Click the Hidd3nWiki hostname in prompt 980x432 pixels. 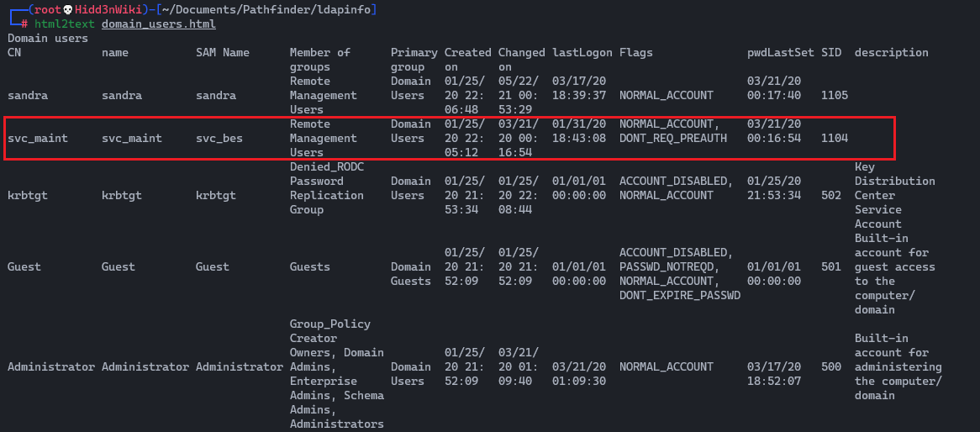(105, 9)
